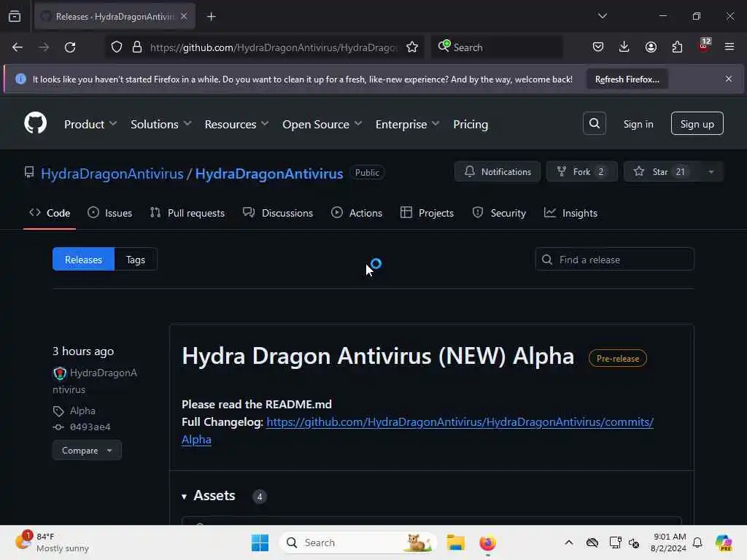Collapse the Assets section
Screen dimensions: 747x560
(x=208, y=496)
